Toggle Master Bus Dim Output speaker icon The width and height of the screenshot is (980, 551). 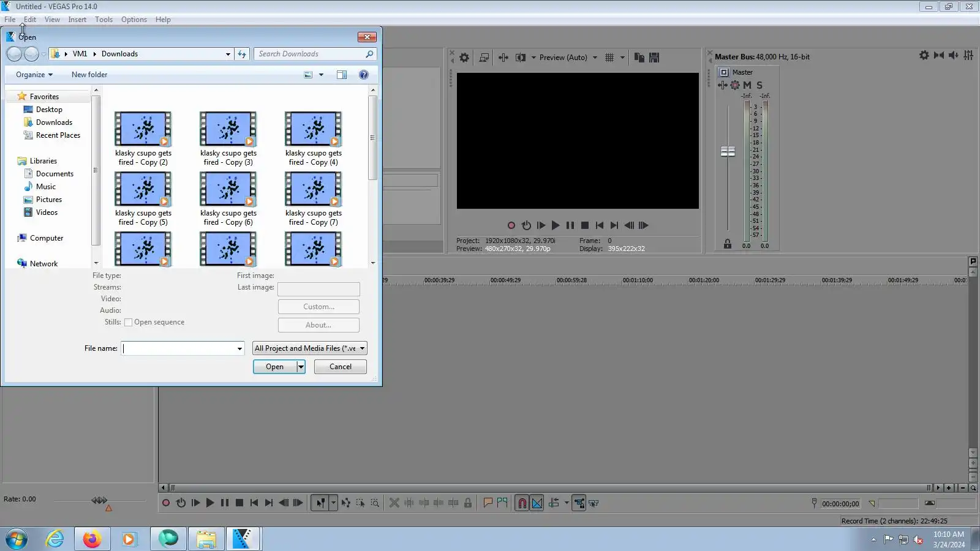[954, 56]
